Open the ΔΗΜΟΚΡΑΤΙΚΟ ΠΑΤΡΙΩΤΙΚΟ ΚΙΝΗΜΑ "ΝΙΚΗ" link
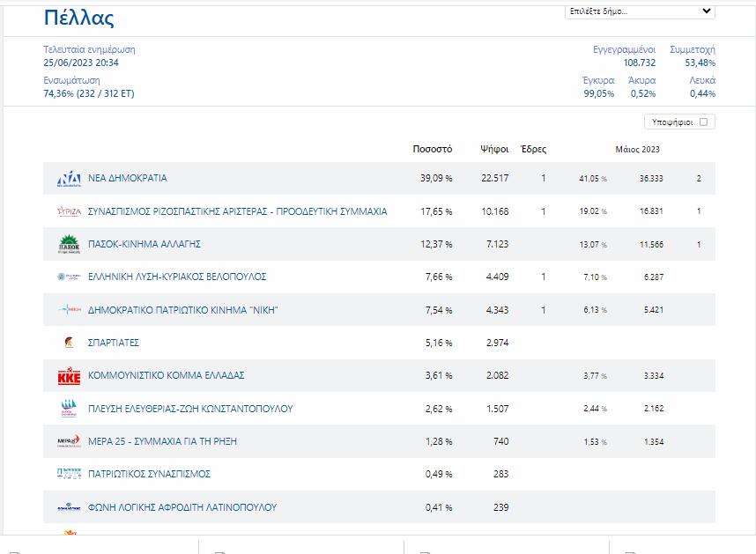756x554 pixels. 182,310
